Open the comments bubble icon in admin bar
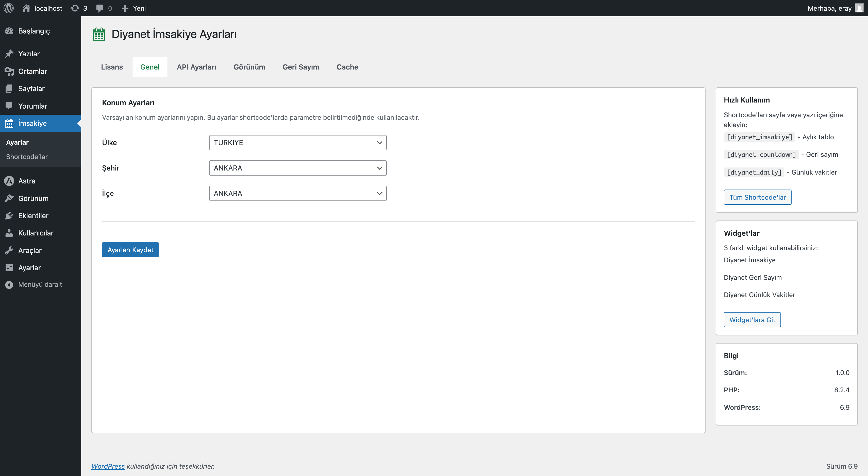Viewport: 868px width, 476px height. pos(99,8)
